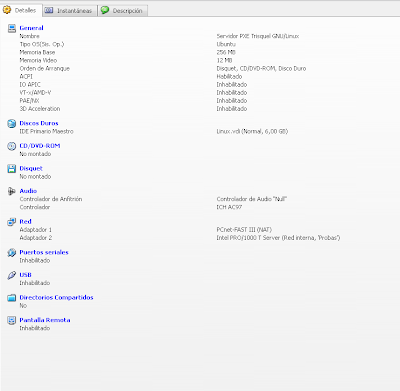The image size is (400, 391).
Task: Click the Adaptador 2 label
Action: click(x=36, y=238)
